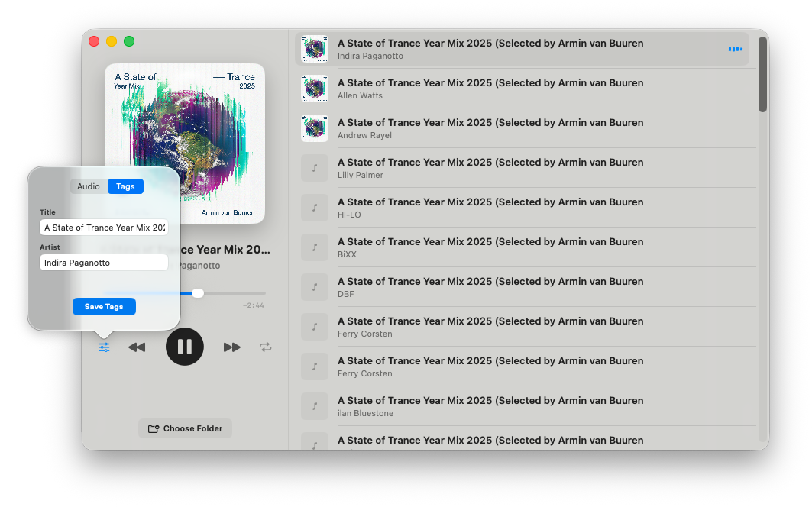Focus the Artist input field containing Indira Paganotto

point(104,263)
